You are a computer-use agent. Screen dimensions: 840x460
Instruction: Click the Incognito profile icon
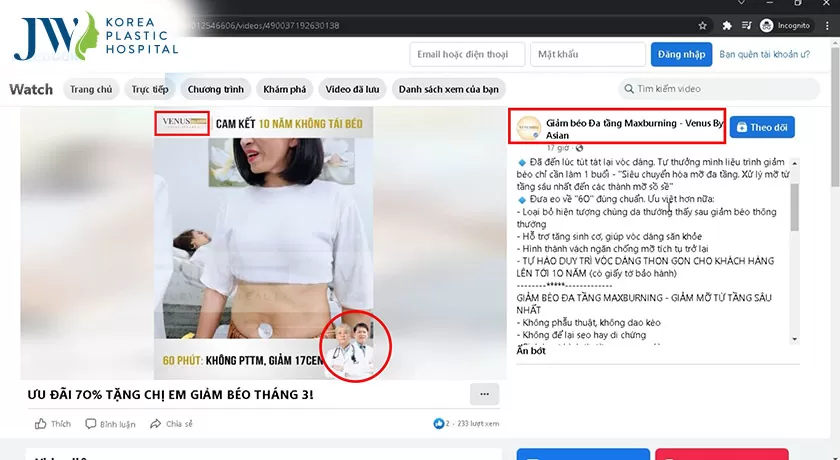(x=767, y=26)
